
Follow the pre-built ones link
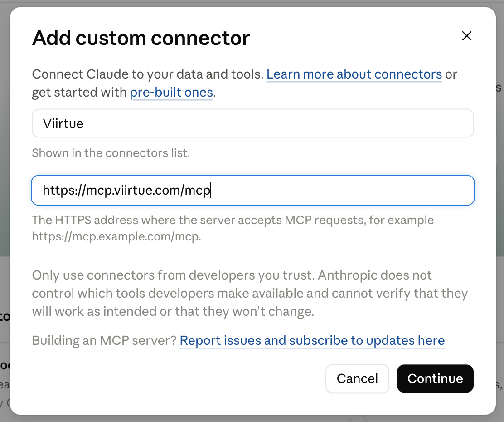click(171, 93)
